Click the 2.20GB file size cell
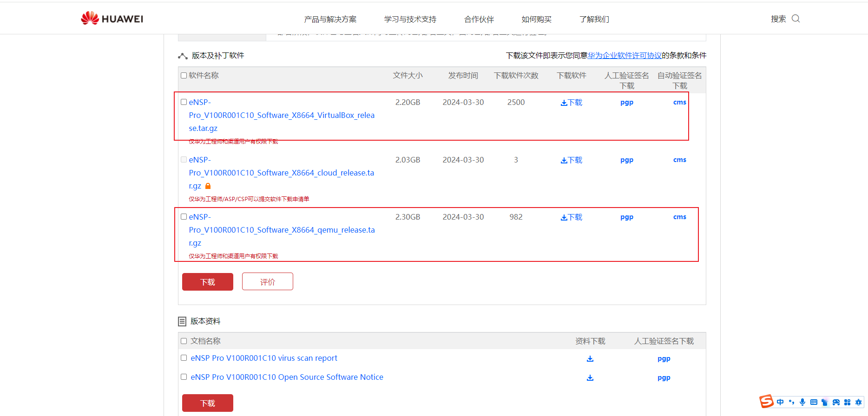The height and width of the screenshot is (416, 868). [x=408, y=102]
